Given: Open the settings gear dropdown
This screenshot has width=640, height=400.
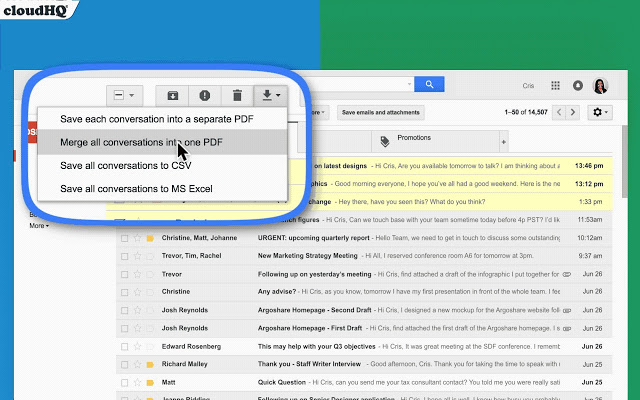Looking at the screenshot, I should (x=600, y=112).
